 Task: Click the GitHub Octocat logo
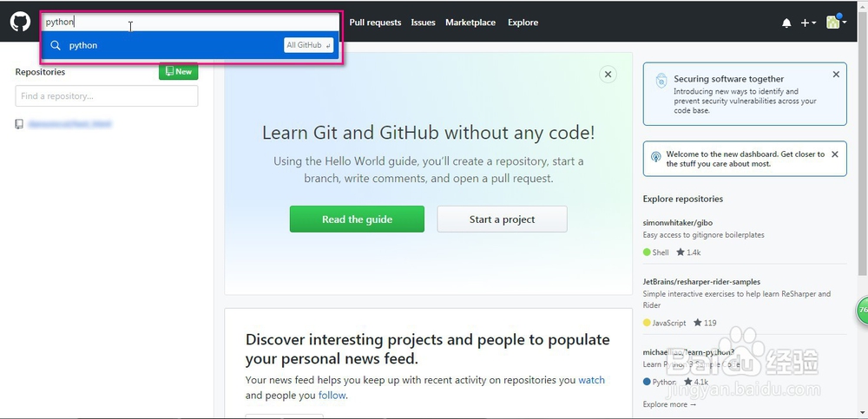tap(19, 22)
